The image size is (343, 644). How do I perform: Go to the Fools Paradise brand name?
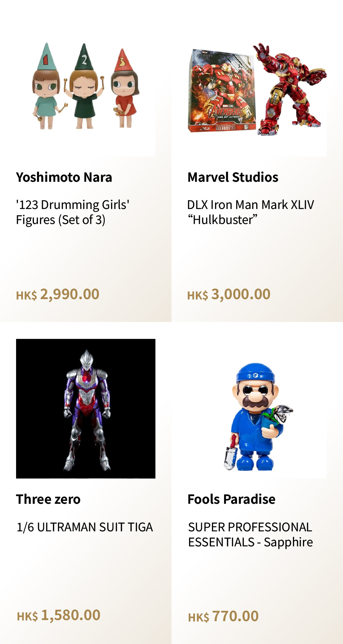click(232, 499)
